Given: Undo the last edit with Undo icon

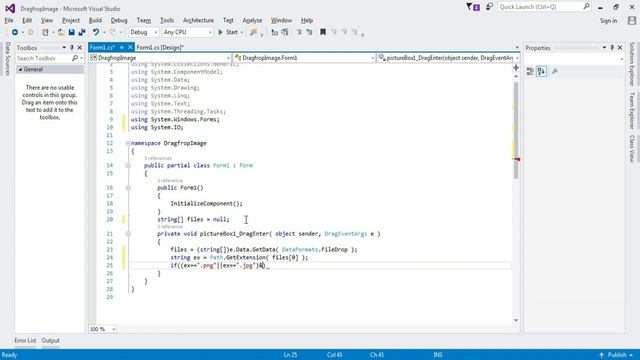Looking at the screenshot, I should click(96, 32).
